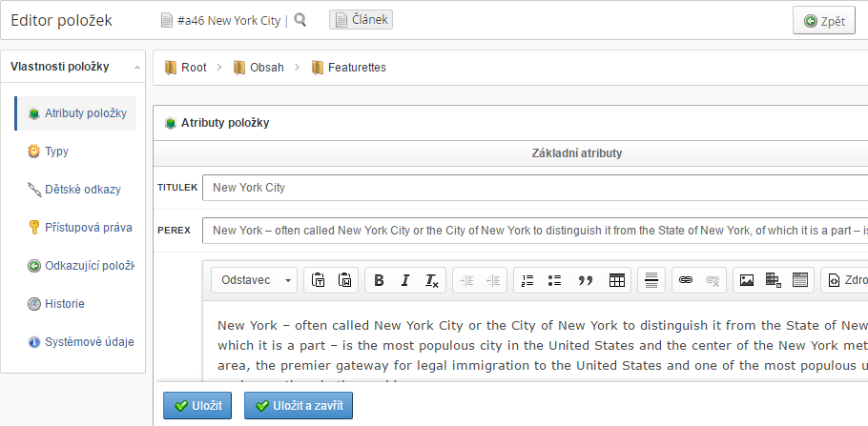Viewport: 868px width, 426px height.
Task: Open the Dětské odkazy section
Action: pos(74,190)
